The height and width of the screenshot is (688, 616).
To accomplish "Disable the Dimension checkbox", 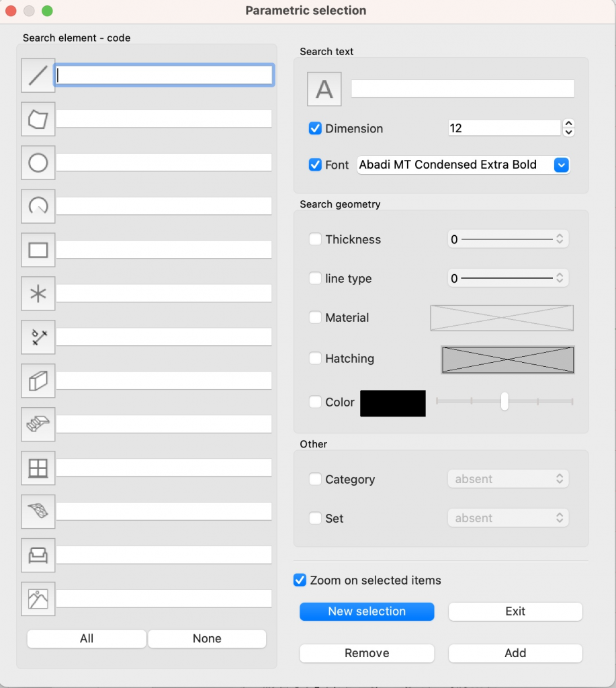I will click(315, 128).
